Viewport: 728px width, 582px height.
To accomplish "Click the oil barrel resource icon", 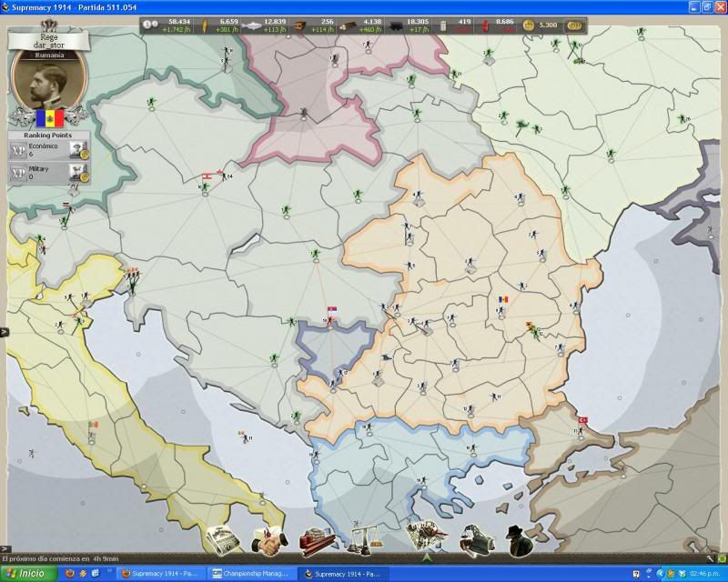I will click(x=443, y=25).
